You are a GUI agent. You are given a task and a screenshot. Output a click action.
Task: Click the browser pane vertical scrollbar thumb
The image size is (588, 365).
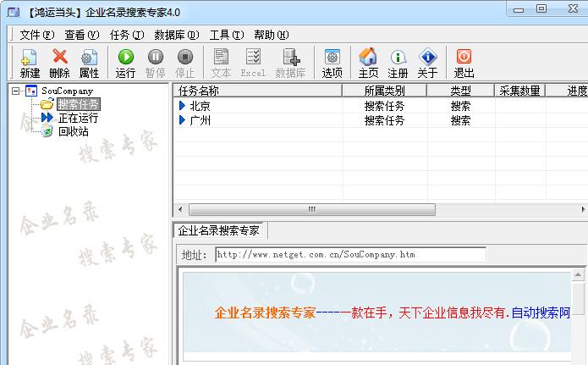pos(578,298)
